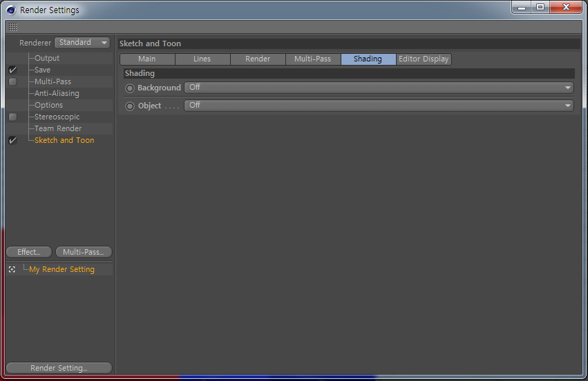Screen dimensions: 588x381
Task: Switch to the Main tab
Action: coord(147,59)
